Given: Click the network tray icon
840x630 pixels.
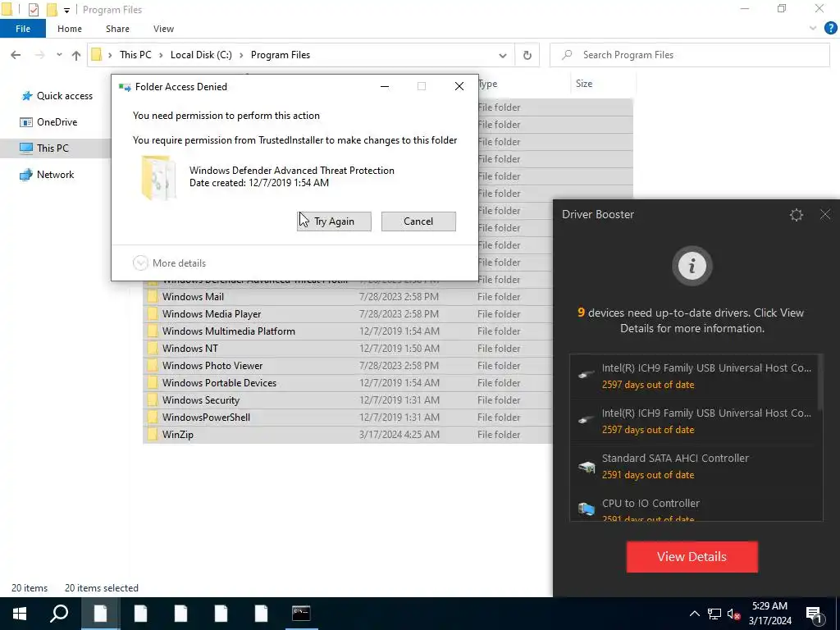Looking at the screenshot, I should 714,614.
